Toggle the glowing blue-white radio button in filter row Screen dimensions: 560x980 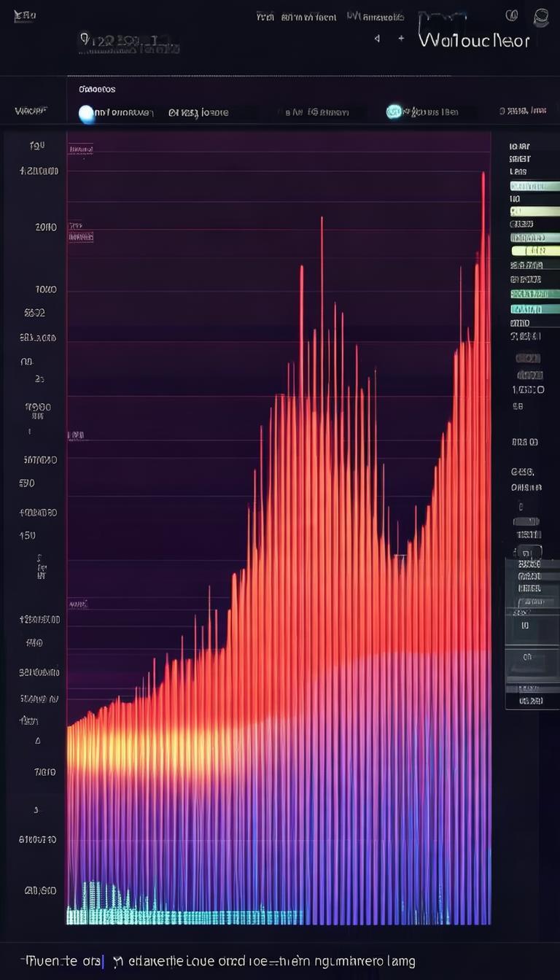[87, 113]
